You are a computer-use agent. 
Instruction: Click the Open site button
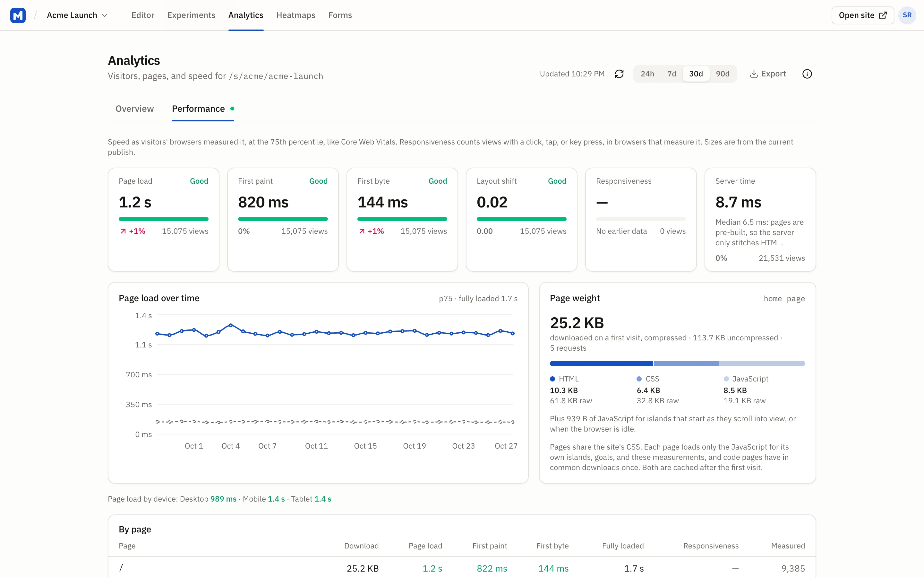pyautogui.click(x=862, y=15)
